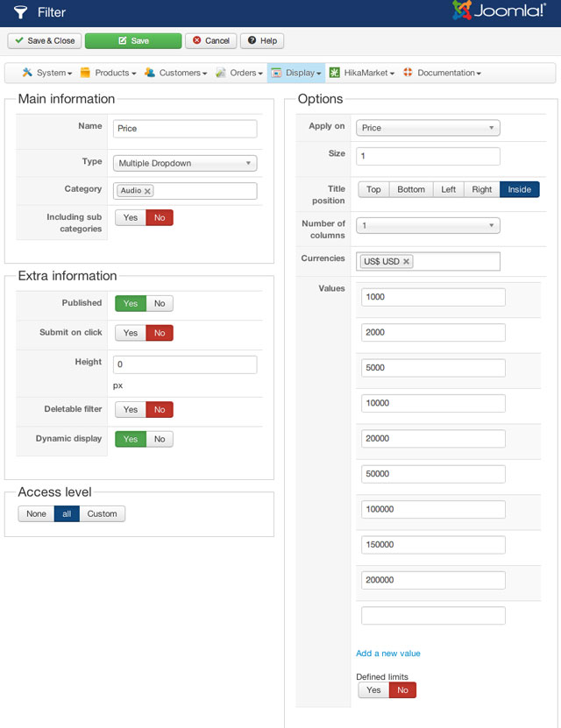Click the Name input field

tap(185, 129)
